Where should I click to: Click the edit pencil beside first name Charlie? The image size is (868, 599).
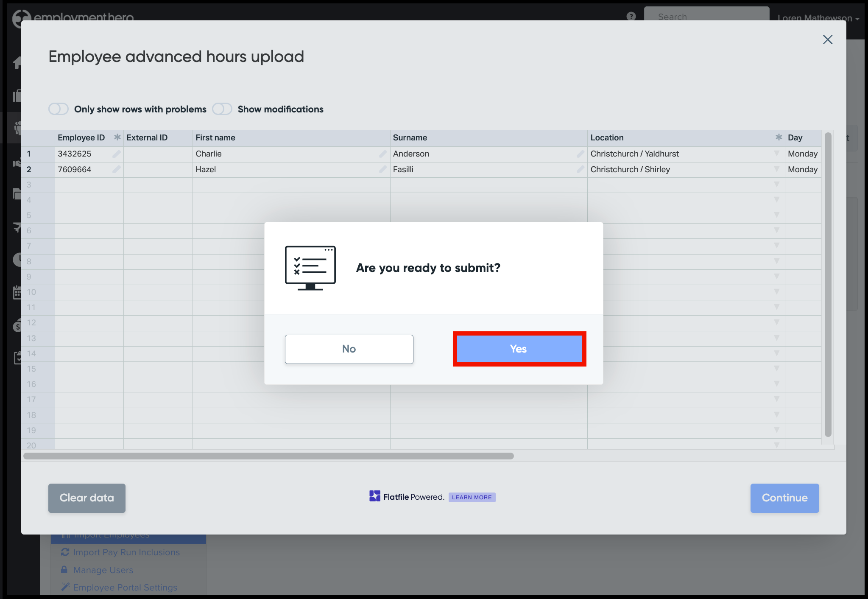pyautogui.click(x=382, y=154)
